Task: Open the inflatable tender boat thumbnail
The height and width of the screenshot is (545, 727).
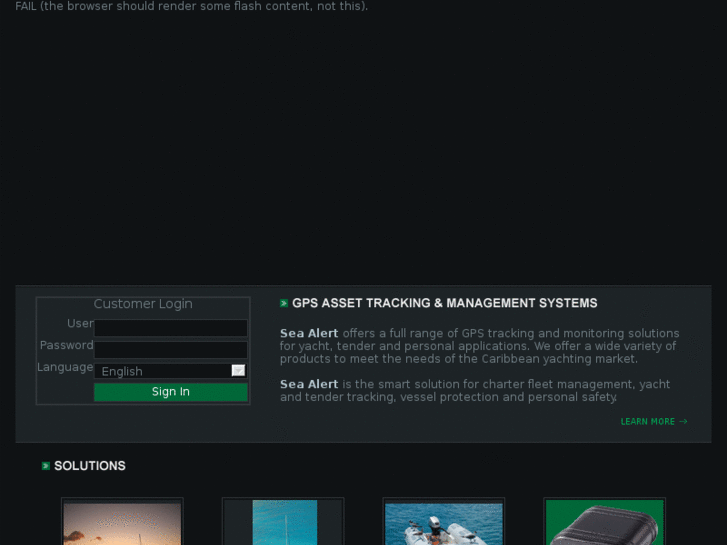Action: tap(444, 521)
